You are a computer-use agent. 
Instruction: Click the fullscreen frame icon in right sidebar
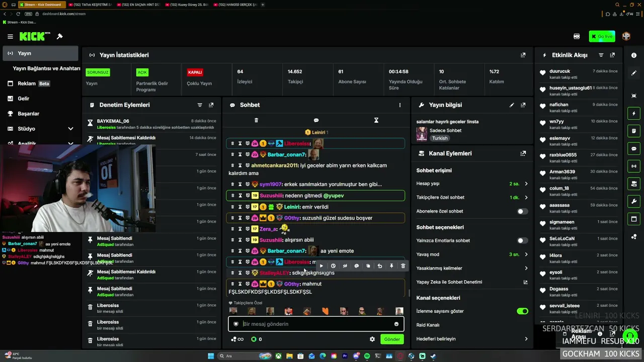tap(634, 96)
